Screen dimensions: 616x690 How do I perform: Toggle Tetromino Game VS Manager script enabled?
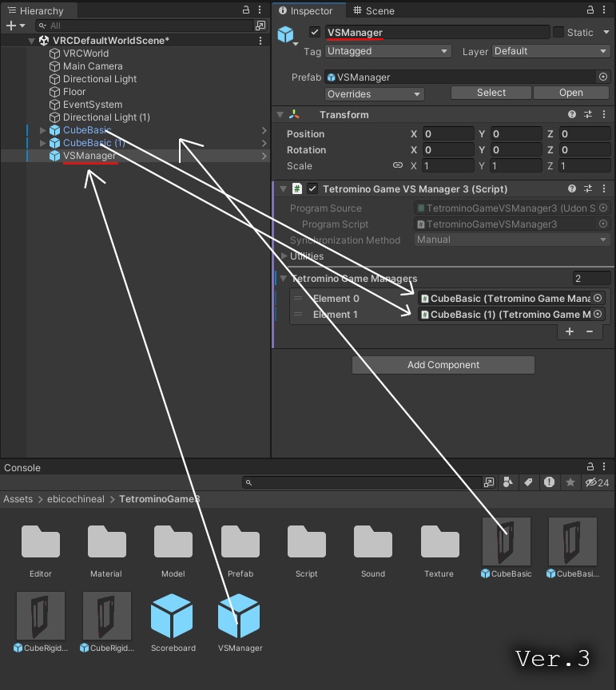312,188
